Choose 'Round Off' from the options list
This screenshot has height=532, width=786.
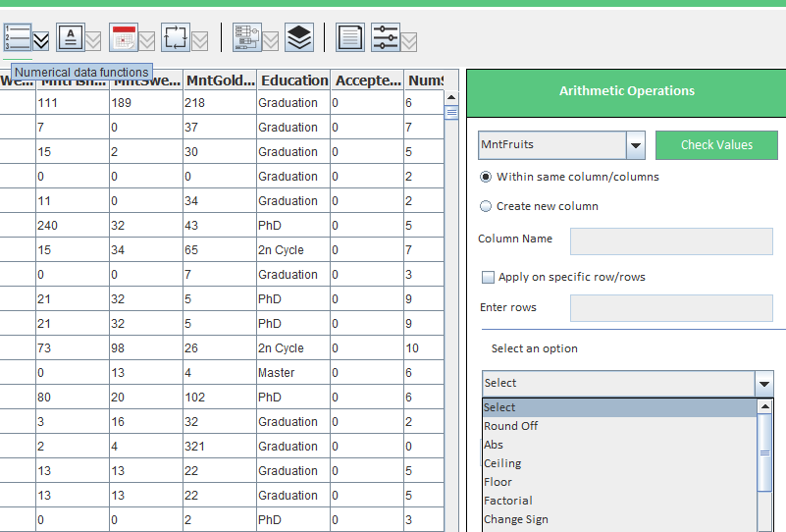tap(619, 426)
